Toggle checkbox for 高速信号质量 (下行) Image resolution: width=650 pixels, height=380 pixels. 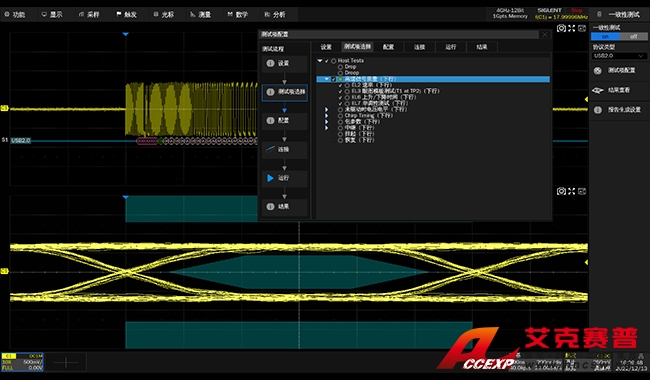coord(333,79)
